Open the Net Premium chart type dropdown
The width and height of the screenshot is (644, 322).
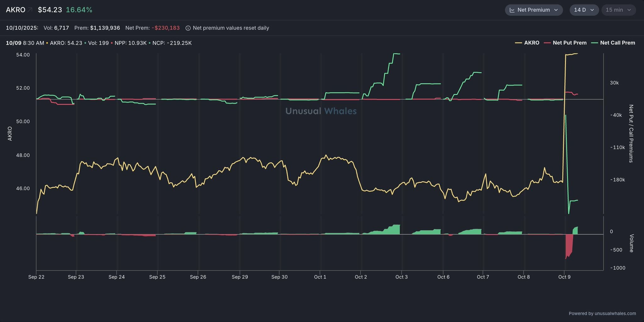534,10
